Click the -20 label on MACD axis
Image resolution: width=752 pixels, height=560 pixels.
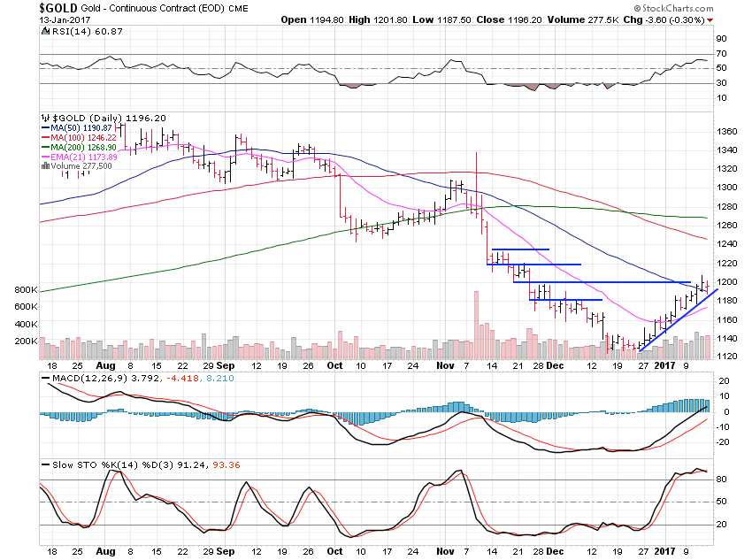coord(723,442)
